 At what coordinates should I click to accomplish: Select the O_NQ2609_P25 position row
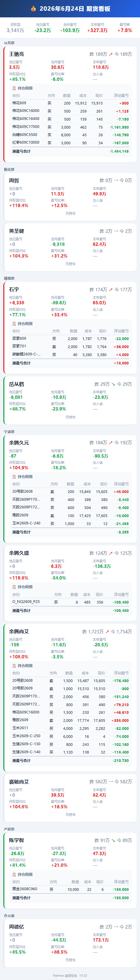pyautogui.click(x=71, y=602)
